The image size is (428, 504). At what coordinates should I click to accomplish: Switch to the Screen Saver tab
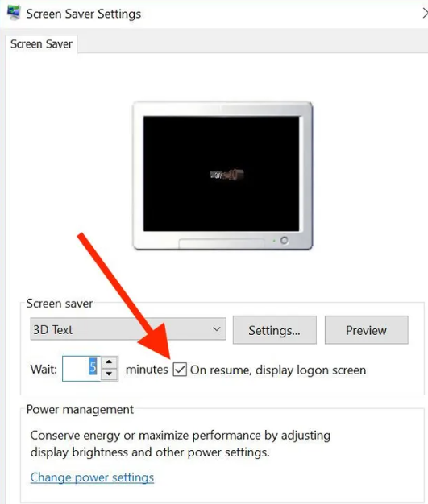click(42, 44)
